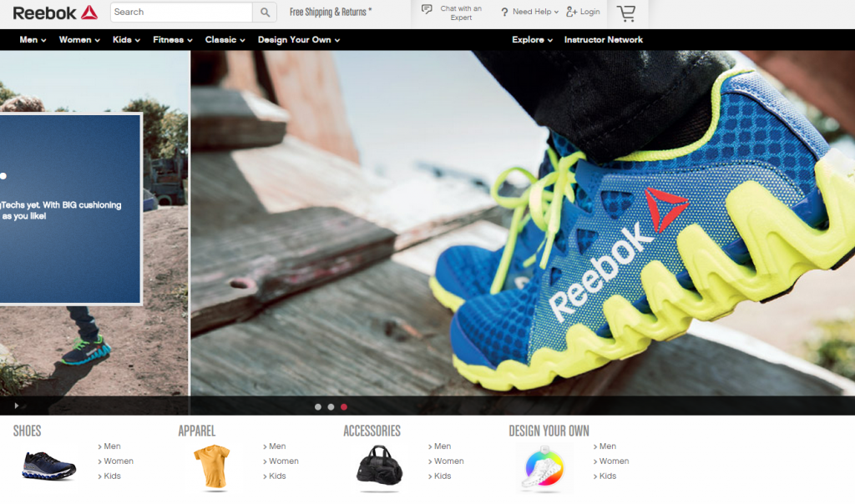The width and height of the screenshot is (855, 504).
Task: Expand the Kids menu
Action: [127, 40]
